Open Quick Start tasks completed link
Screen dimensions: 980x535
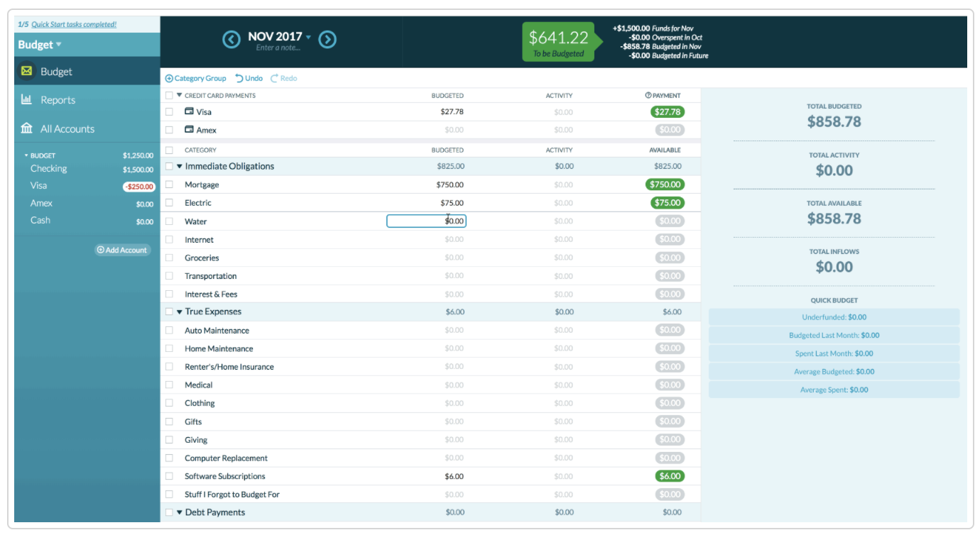coord(74,24)
